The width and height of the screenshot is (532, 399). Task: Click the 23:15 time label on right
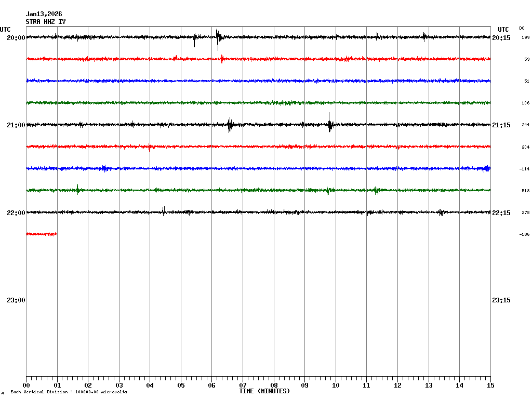click(501, 300)
